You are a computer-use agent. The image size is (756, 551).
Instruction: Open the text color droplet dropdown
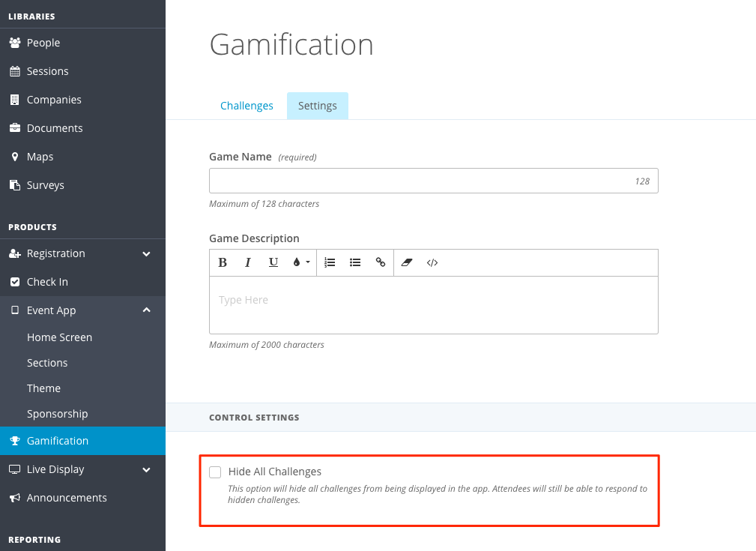(301, 262)
